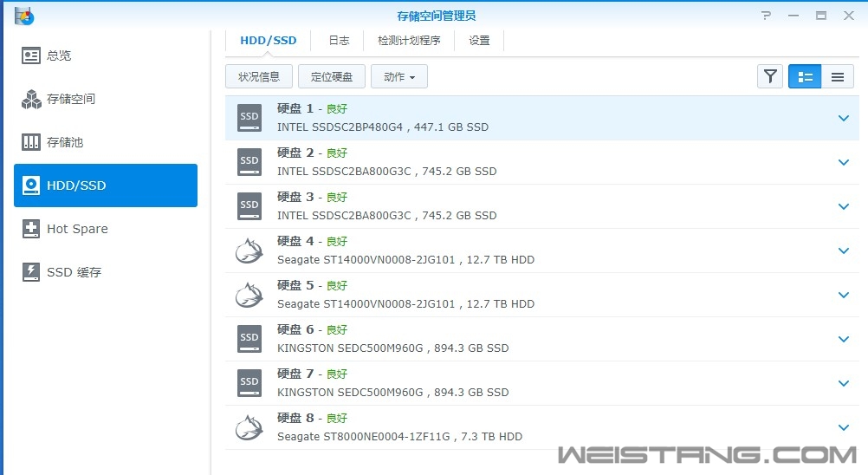
Task: Click 良好 status of 硬盘 8
Action: point(337,418)
